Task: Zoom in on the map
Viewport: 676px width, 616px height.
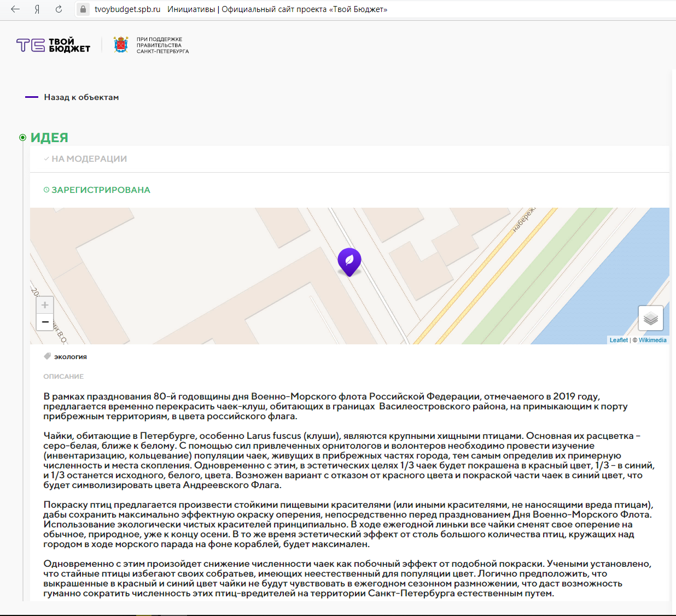Action: click(45, 305)
